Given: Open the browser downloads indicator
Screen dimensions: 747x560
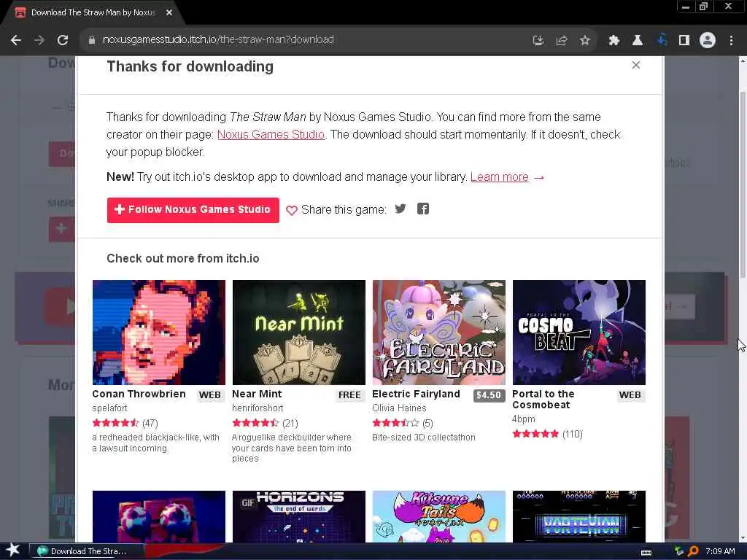Looking at the screenshot, I should 662,41.
